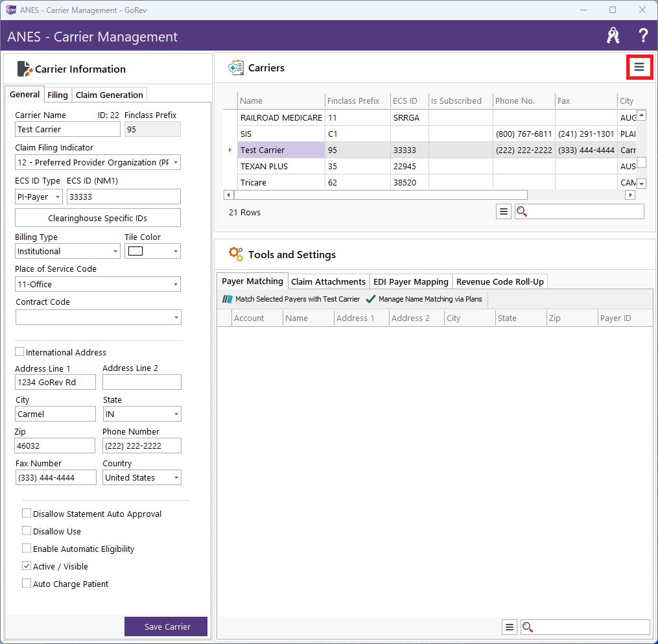This screenshot has width=658, height=644.
Task: Click the help question mark icon
Action: click(x=642, y=36)
